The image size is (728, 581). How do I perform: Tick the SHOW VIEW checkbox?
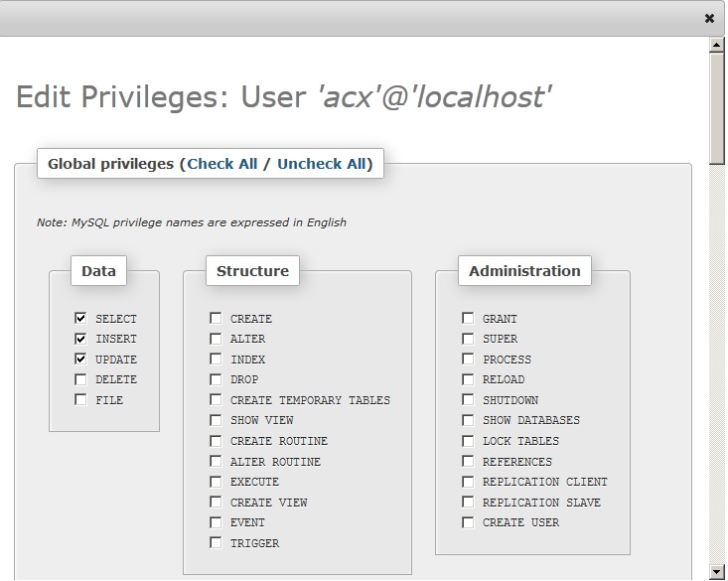click(x=216, y=420)
